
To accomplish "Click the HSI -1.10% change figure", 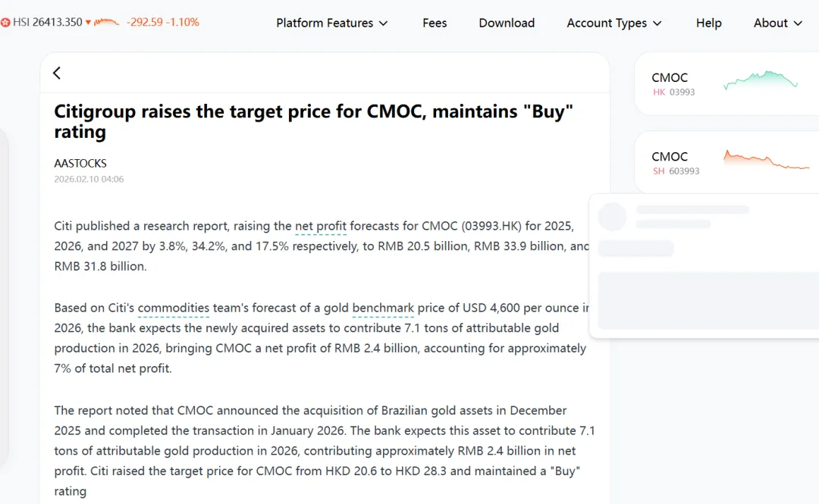I will coord(183,23).
